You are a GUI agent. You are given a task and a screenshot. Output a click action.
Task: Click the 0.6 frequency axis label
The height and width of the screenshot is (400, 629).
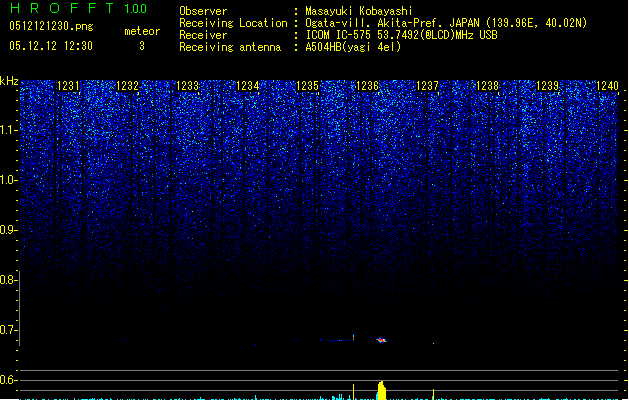[x=8, y=380]
